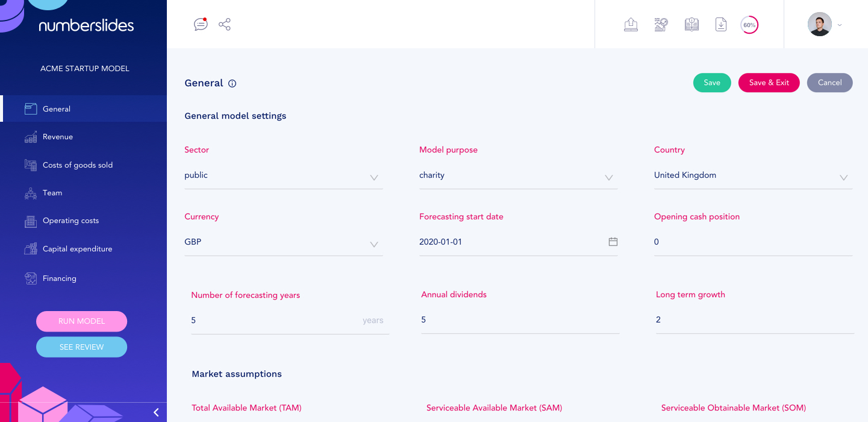Open calendar for Forecasting start date
Image resolution: width=868 pixels, height=422 pixels.
coord(613,242)
